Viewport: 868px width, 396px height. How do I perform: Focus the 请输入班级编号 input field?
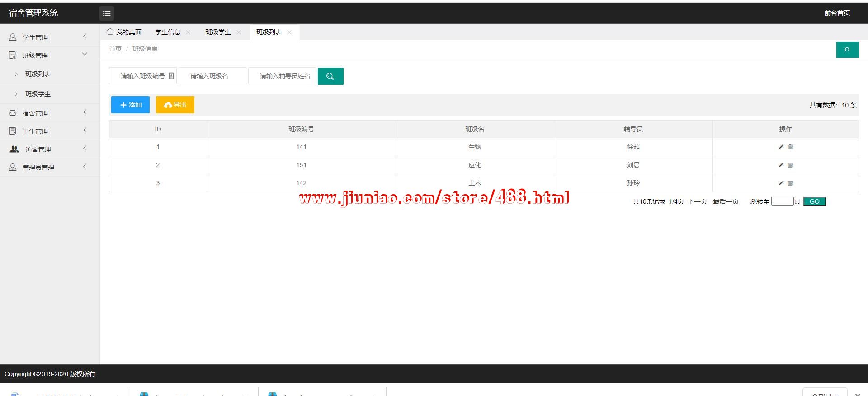(143, 76)
